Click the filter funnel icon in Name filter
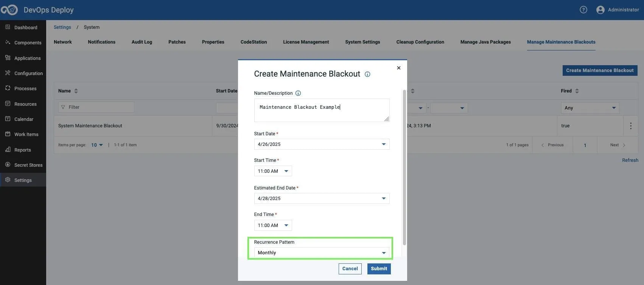 63,107
